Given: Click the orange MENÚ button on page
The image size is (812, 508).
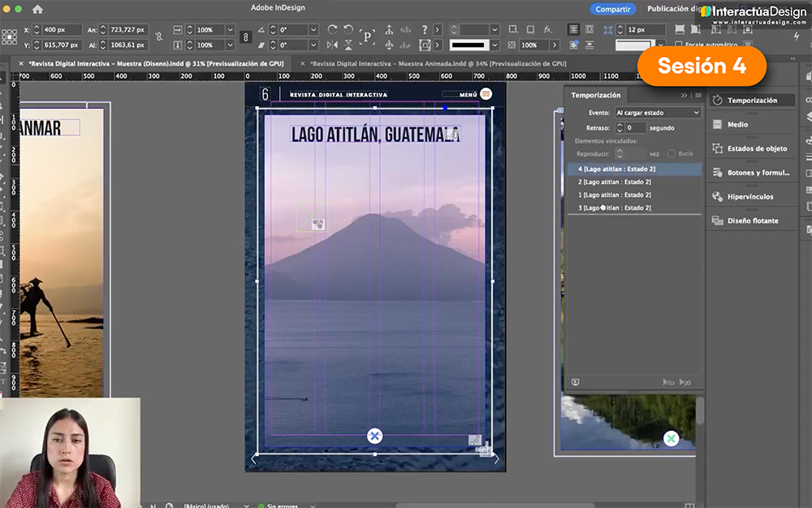Looking at the screenshot, I should tap(486, 93).
